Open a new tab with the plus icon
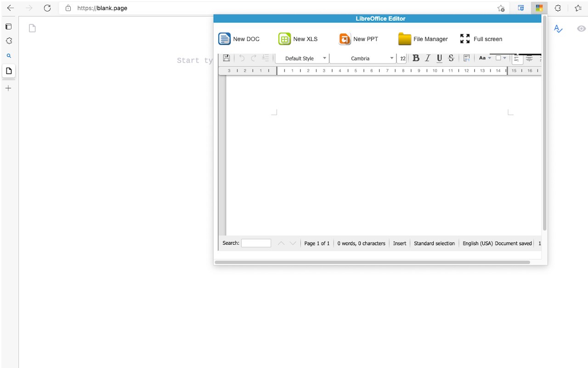Viewport: 588px width, 368px height. coord(8,88)
